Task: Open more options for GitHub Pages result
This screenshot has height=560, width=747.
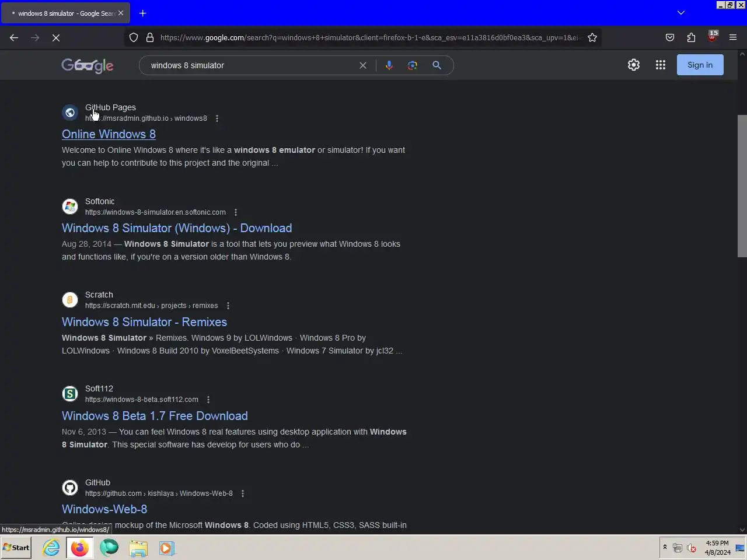Action: (217, 118)
